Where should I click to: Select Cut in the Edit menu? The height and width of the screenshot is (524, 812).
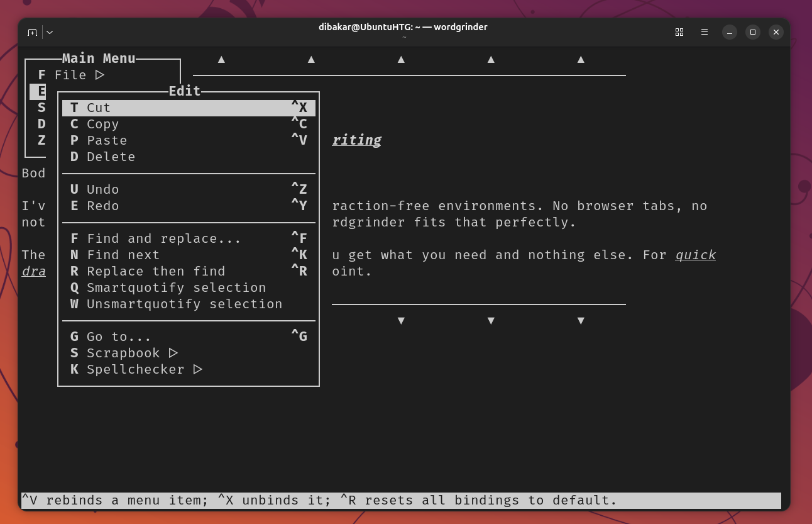tap(189, 108)
